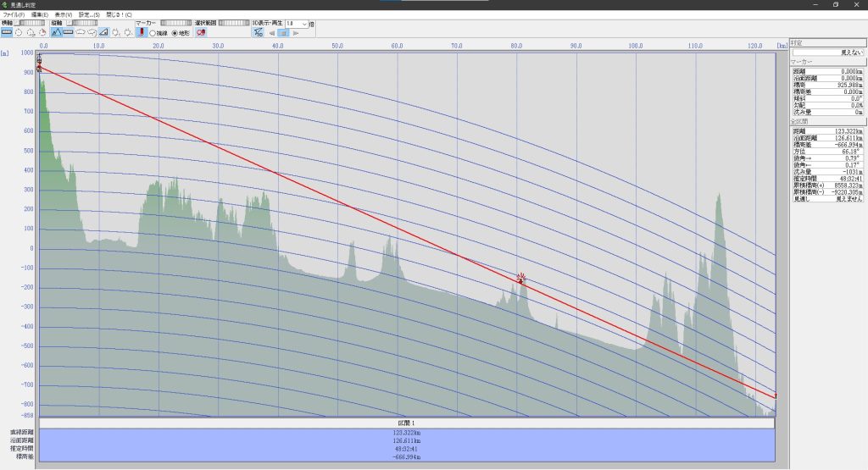
Task: Click the first circular clock icon under 横軸
Action: click(19, 33)
